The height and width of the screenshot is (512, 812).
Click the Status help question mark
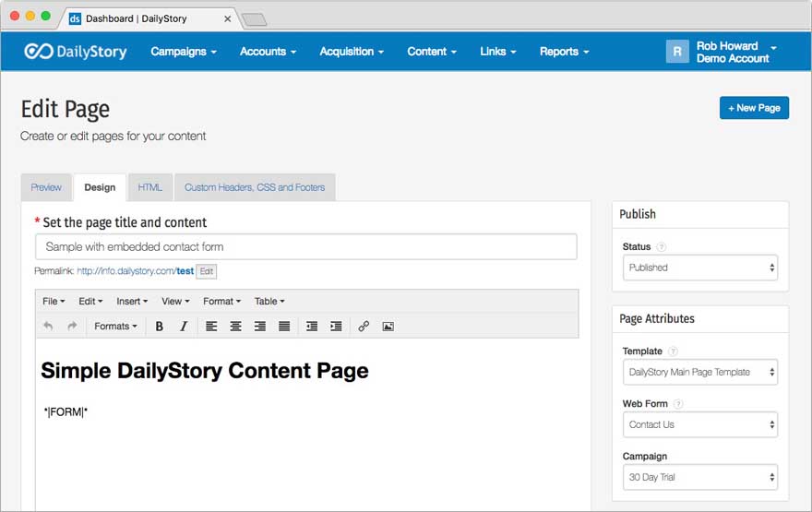pos(662,247)
